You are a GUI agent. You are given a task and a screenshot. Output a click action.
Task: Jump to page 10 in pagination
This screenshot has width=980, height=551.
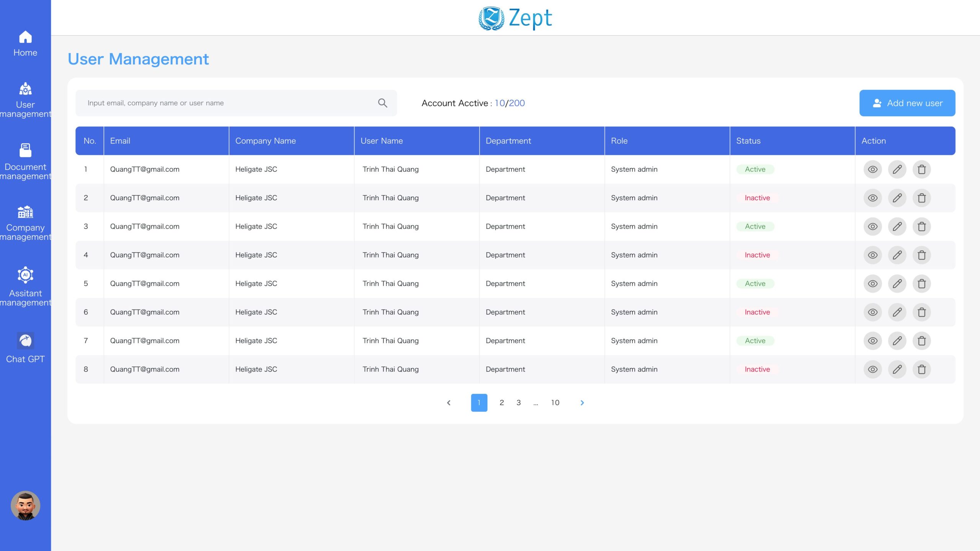click(555, 403)
